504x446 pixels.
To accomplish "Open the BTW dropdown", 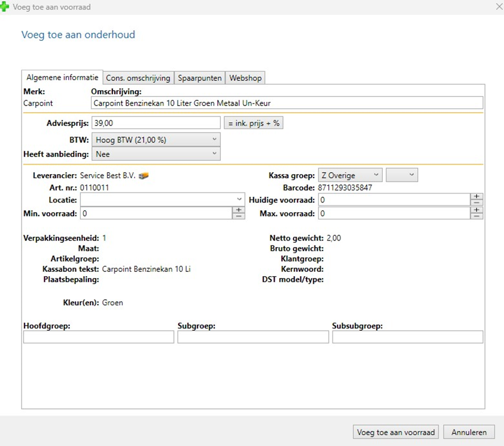I will click(x=155, y=139).
